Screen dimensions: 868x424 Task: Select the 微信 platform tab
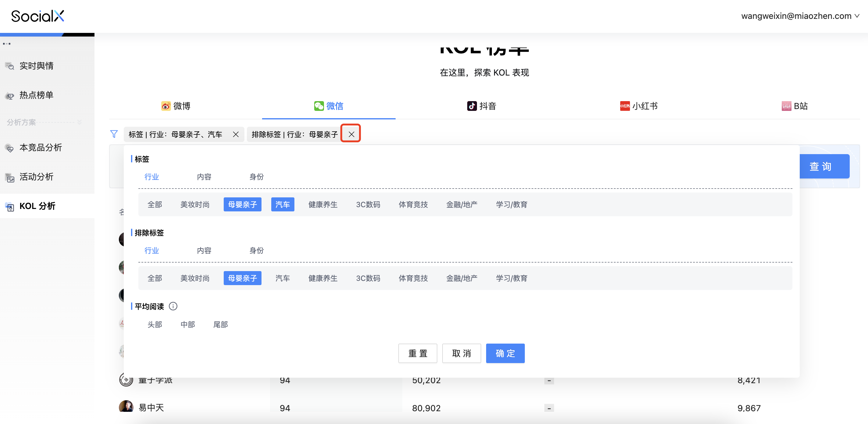(329, 106)
